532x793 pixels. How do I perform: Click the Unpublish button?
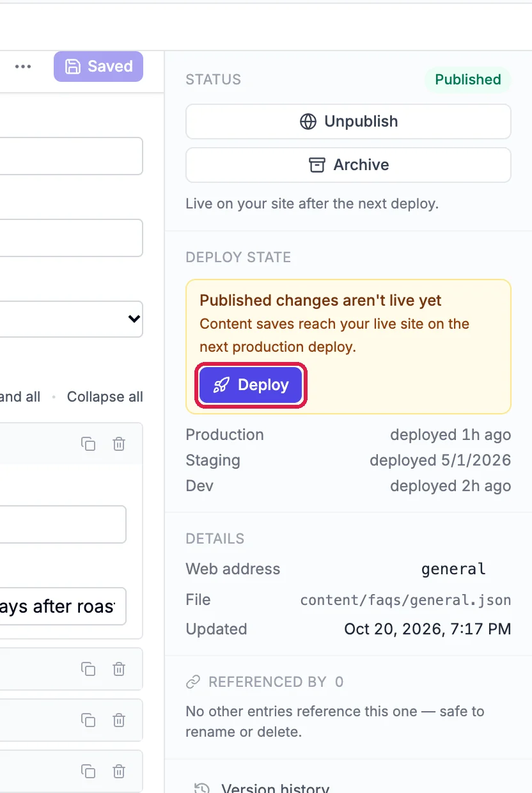click(x=348, y=122)
